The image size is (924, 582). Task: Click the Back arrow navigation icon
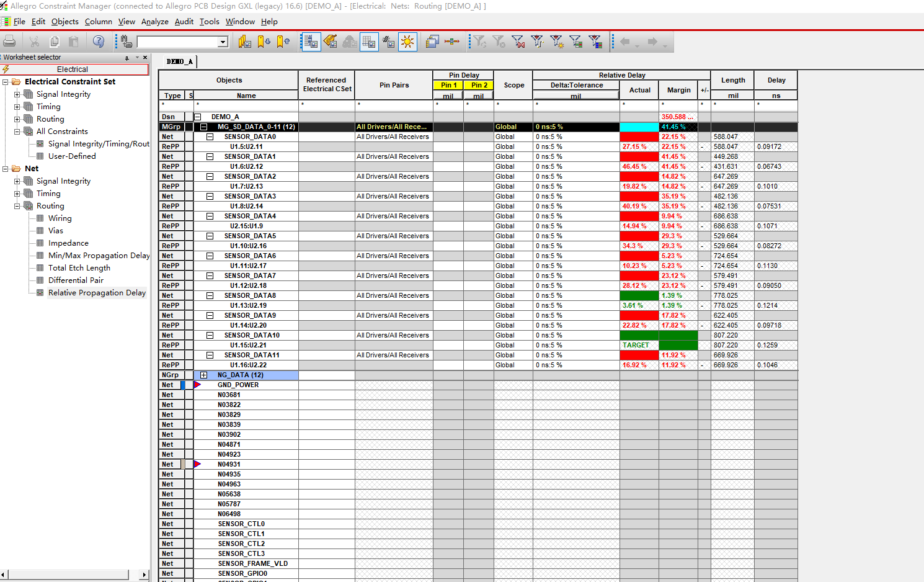(x=625, y=42)
